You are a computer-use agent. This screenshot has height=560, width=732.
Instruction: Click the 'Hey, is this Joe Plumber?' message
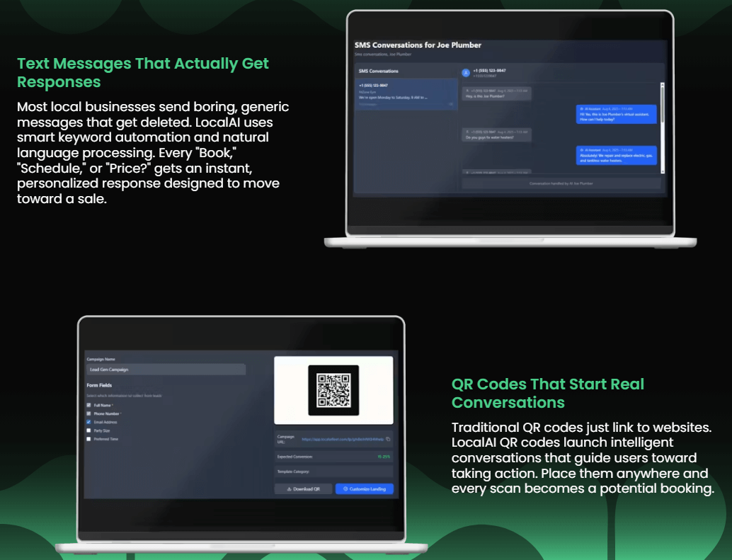coord(496,93)
